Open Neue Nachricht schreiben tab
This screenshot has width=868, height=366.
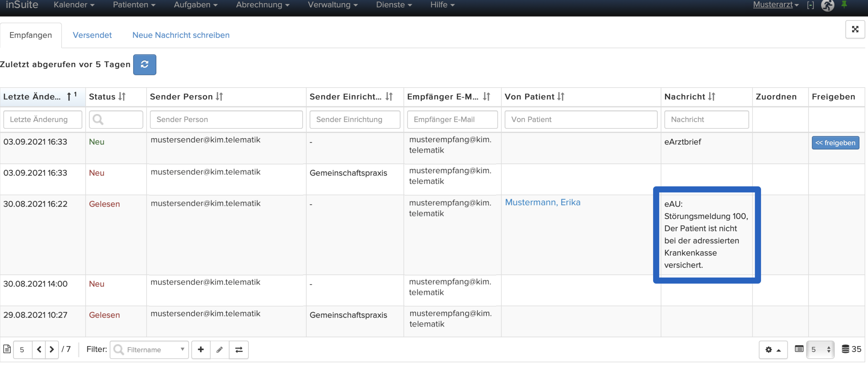(x=181, y=35)
